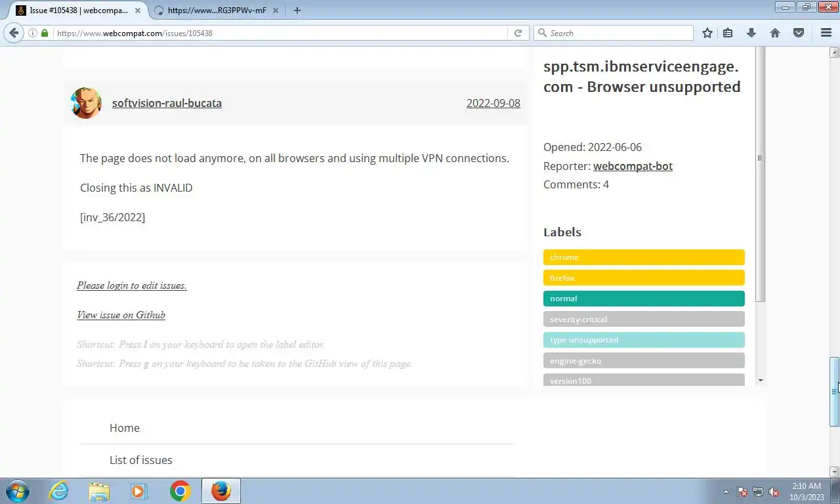Open the webcompat-bot reporter link
The height and width of the screenshot is (504, 840).
(633, 166)
